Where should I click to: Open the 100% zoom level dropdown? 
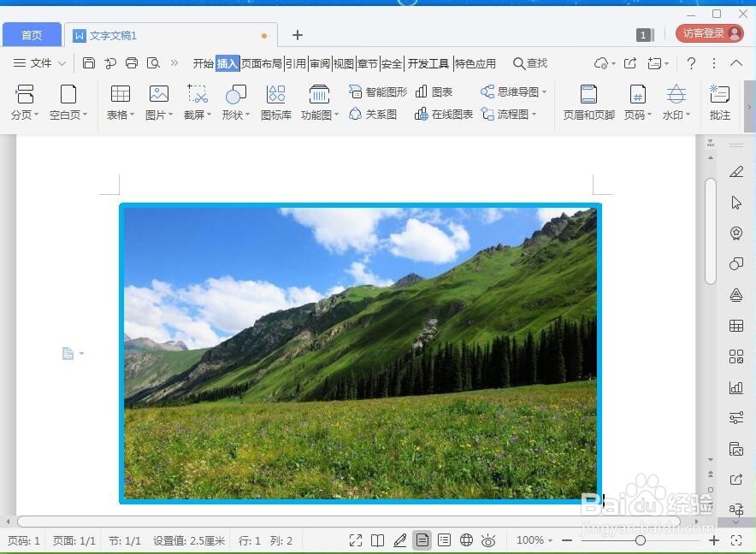tap(535, 540)
